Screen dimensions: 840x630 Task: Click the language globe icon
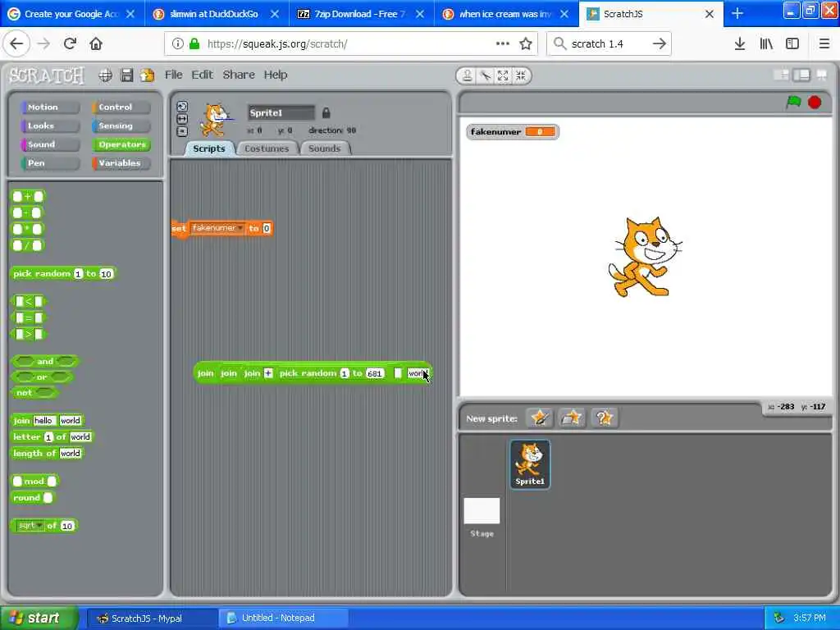[106, 75]
